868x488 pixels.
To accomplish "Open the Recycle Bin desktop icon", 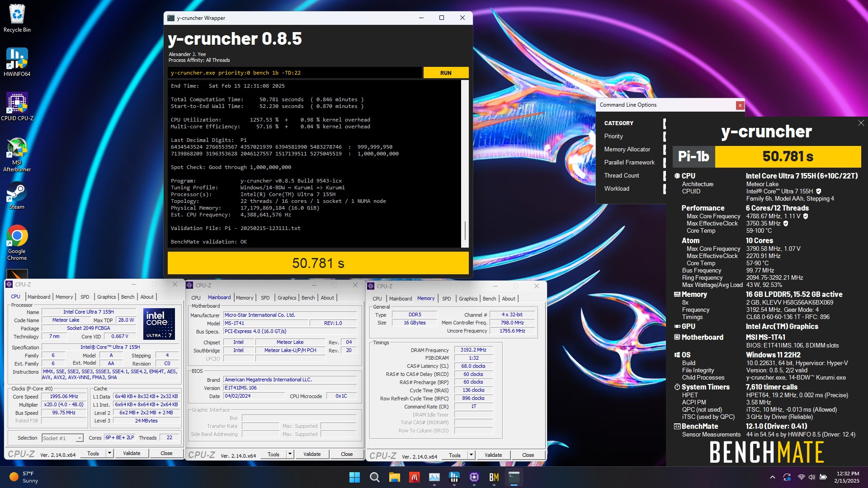I will point(17,18).
